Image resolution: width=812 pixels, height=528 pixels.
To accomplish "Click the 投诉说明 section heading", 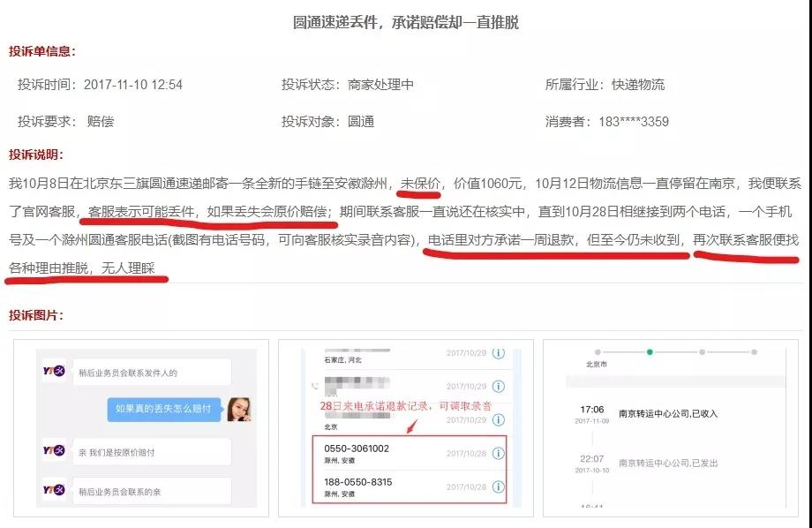I will pyautogui.click(x=35, y=155).
